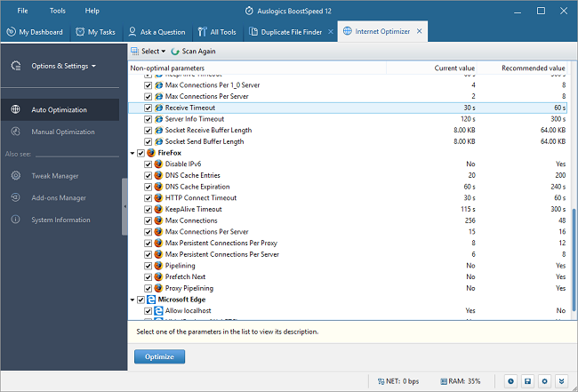Click the globe icon beside Auto Optimization

coord(15,109)
